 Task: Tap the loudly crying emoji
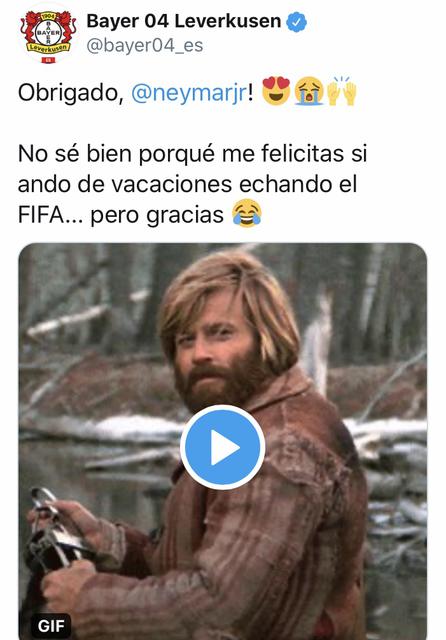[x=309, y=91]
